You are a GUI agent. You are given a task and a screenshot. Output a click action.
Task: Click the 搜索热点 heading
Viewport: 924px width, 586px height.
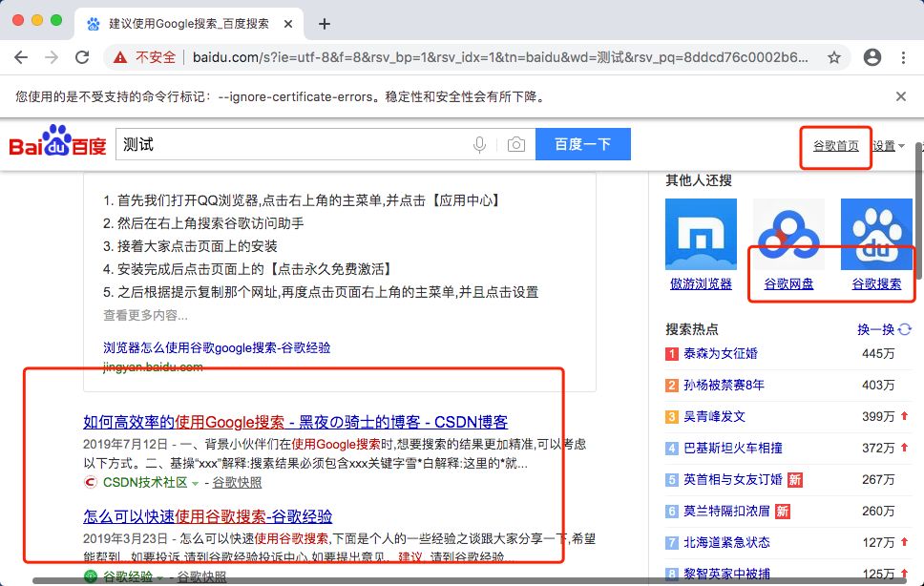click(x=692, y=329)
